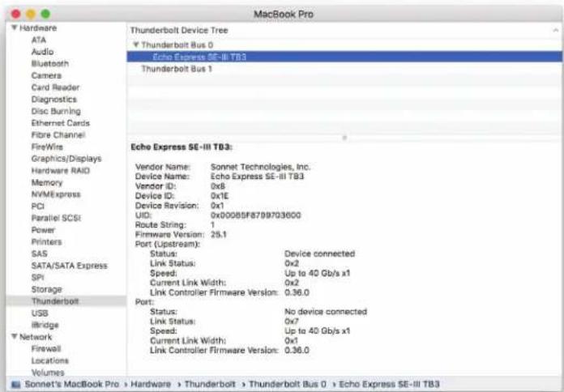Open the Bluetooth hardware entry
564x392 pixels.
pos(50,64)
